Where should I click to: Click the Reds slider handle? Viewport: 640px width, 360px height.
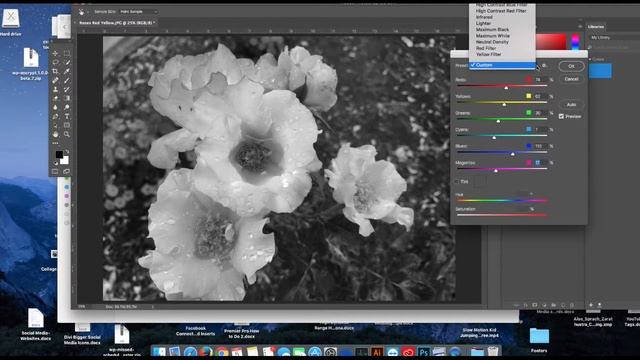[x=506, y=87]
